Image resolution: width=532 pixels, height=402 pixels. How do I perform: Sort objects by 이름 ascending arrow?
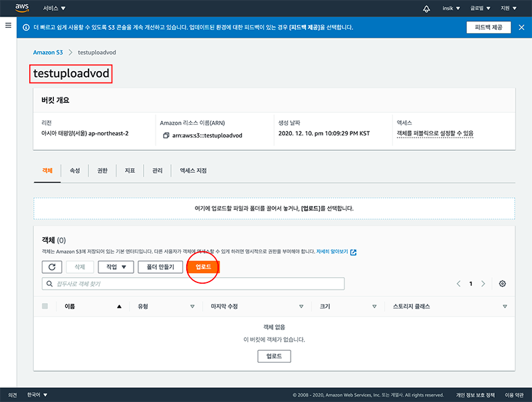point(119,306)
